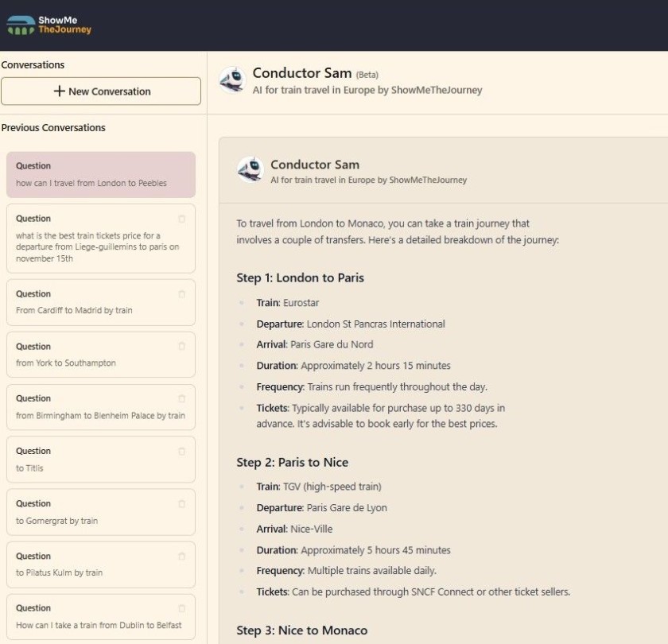Delete the York to Southampton conversation
The width and height of the screenshot is (668, 644).
[x=181, y=347]
